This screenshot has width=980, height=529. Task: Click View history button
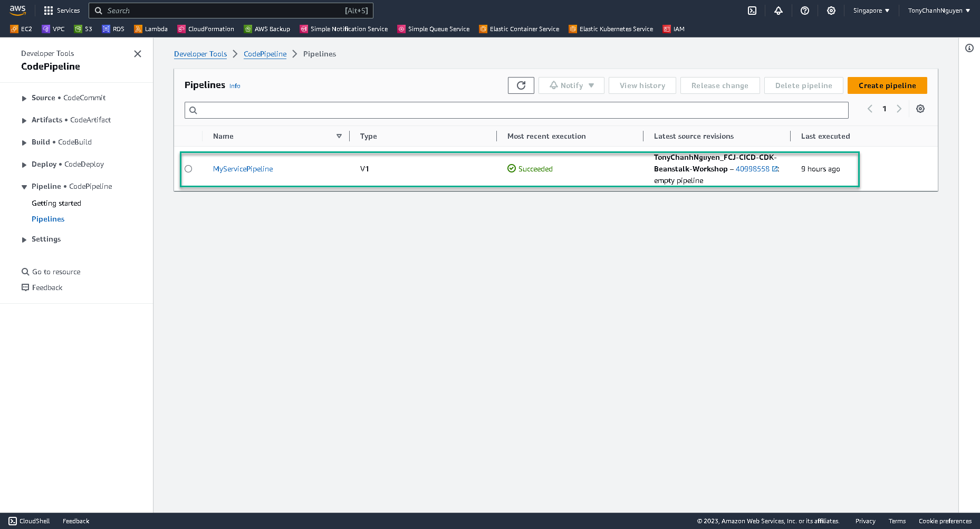[x=642, y=85]
